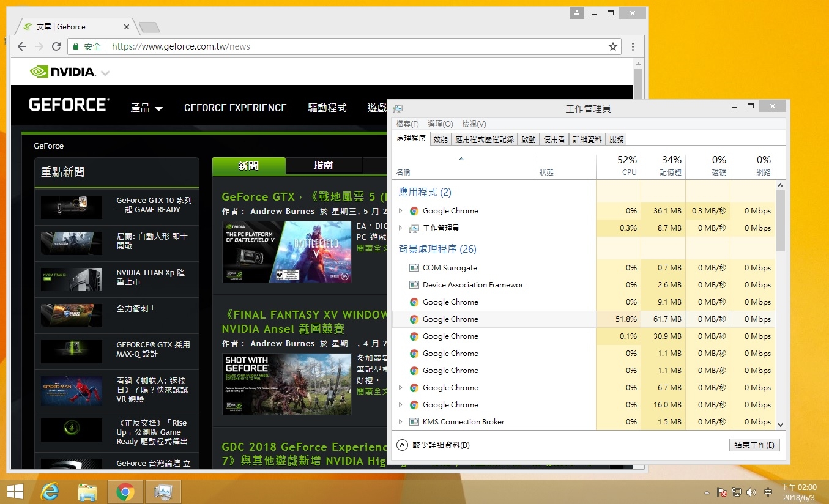Launch Internet Explorer from the taskbar

[x=50, y=492]
